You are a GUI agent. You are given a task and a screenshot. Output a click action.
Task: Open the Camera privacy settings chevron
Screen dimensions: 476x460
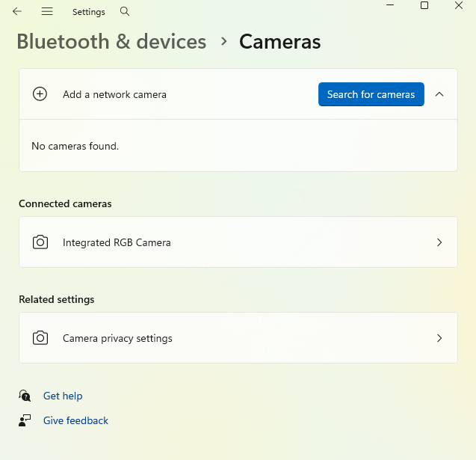[439, 338]
